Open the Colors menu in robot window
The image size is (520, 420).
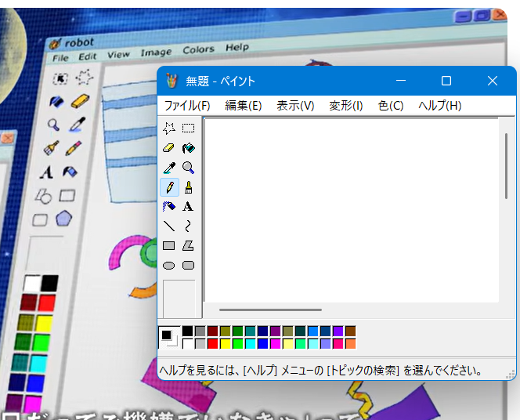(198, 50)
